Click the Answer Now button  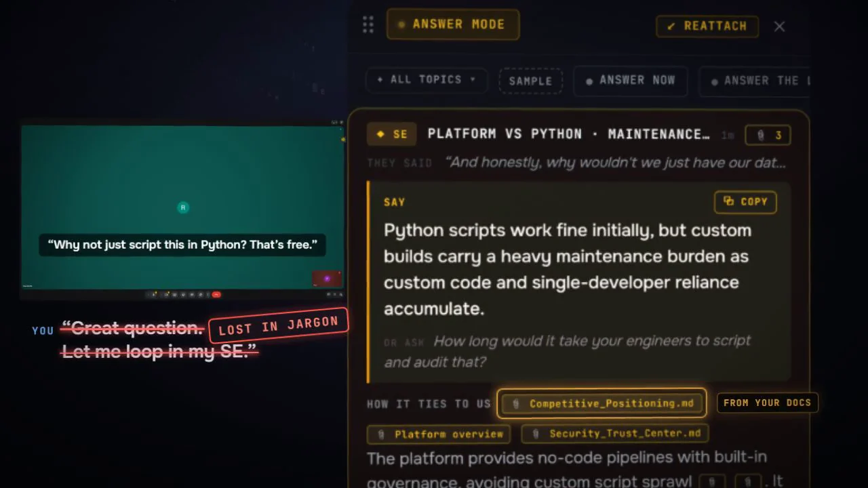[630, 80]
